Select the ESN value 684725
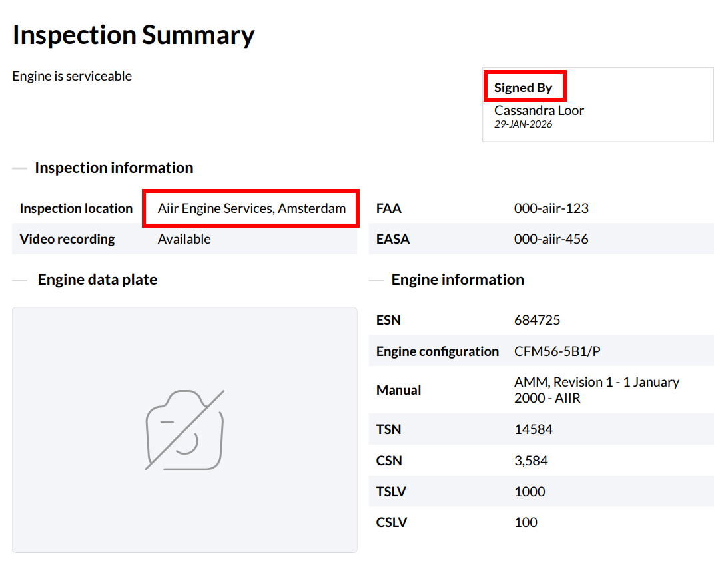Viewport: 728px width, 563px height. click(x=537, y=320)
